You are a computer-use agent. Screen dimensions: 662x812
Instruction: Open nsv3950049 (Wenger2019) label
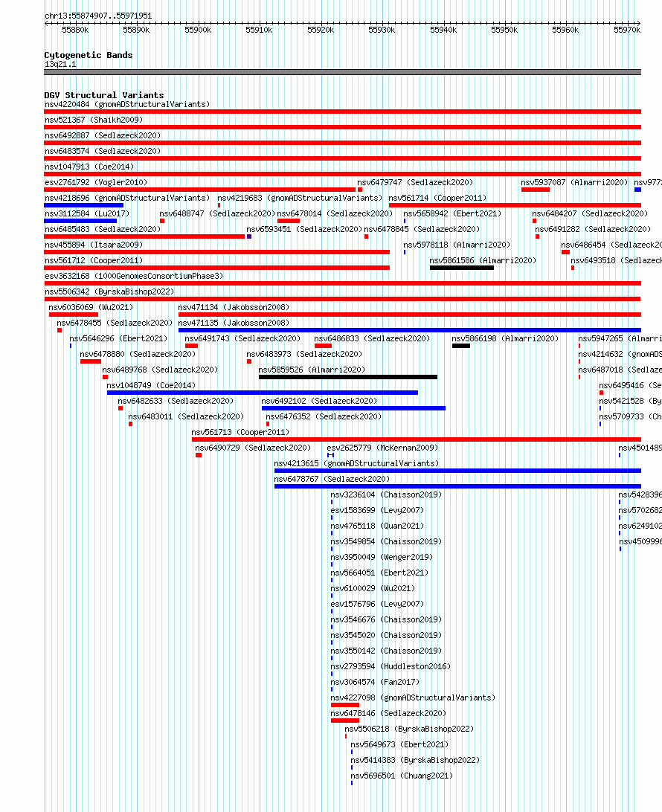click(x=382, y=557)
